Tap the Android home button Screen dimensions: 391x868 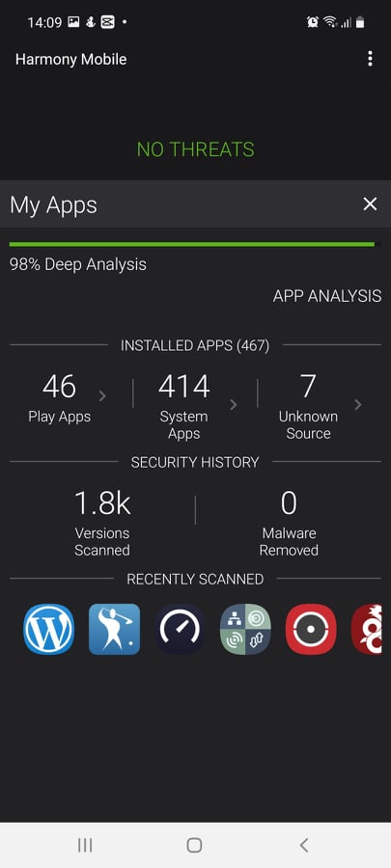pos(194,845)
